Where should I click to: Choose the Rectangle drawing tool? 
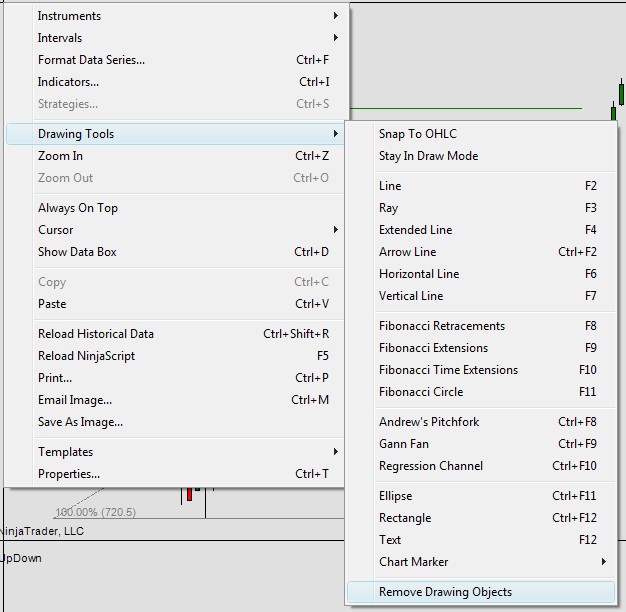tap(481, 517)
